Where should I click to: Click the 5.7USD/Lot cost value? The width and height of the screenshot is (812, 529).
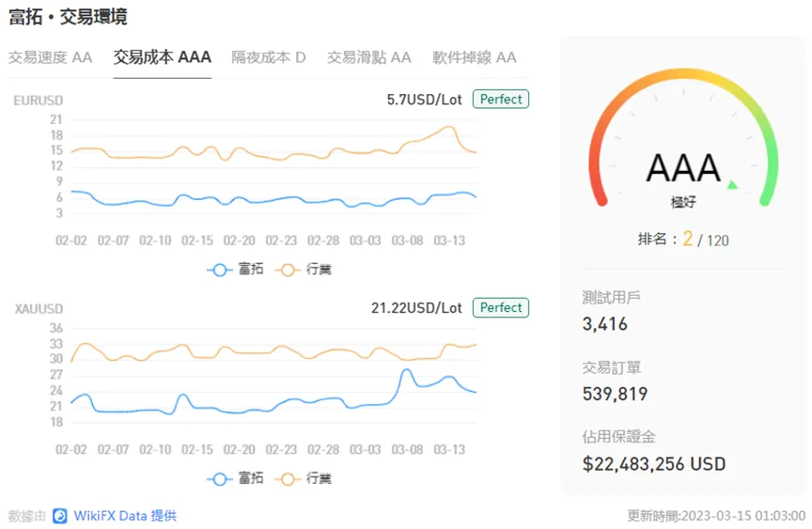click(424, 100)
